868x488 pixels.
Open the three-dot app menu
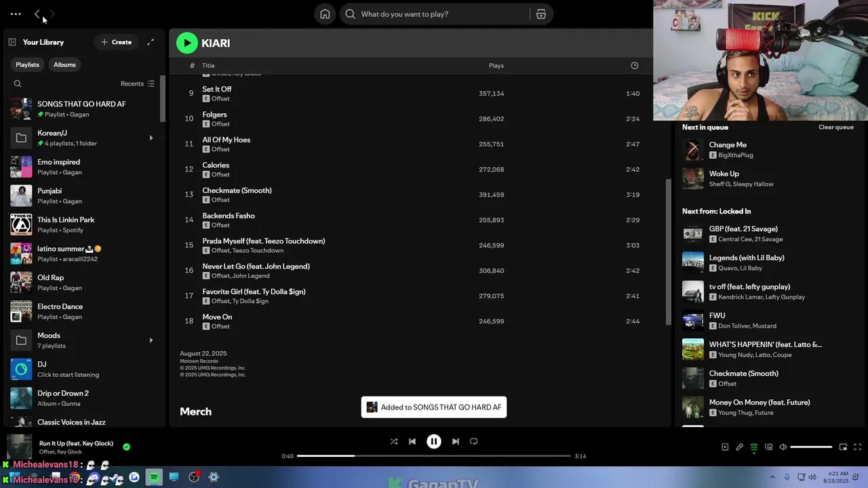tap(16, 14)
